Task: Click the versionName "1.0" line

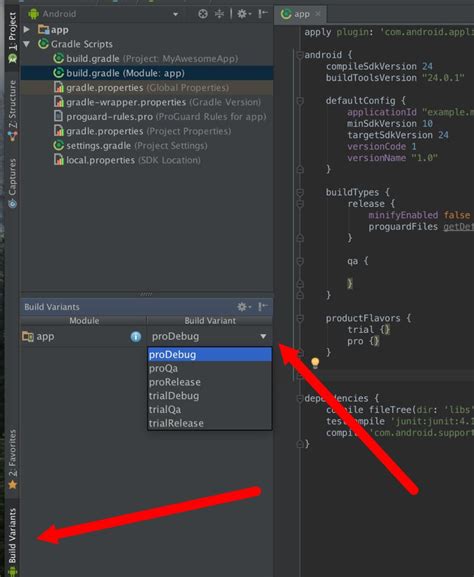Action: pos(392,158)
